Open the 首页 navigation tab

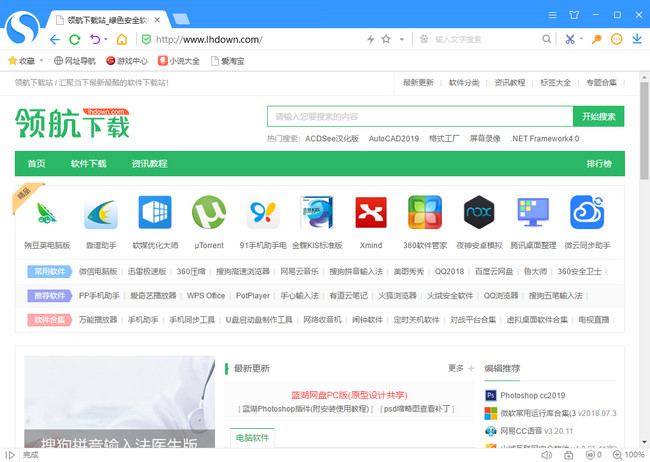coord(36,163)
